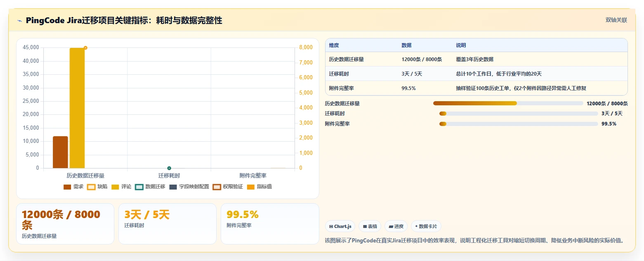Click the 进度 chip

point(396,226)
